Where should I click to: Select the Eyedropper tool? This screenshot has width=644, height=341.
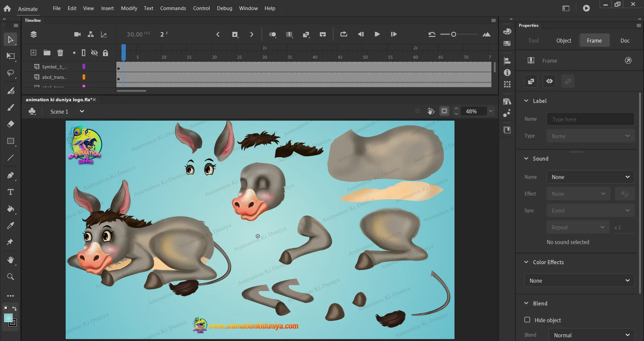[10, 226]
